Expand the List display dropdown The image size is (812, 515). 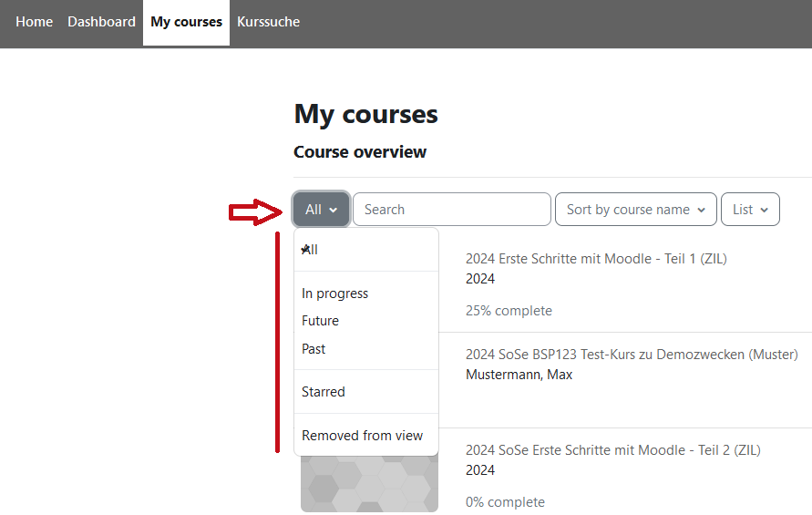749,210
